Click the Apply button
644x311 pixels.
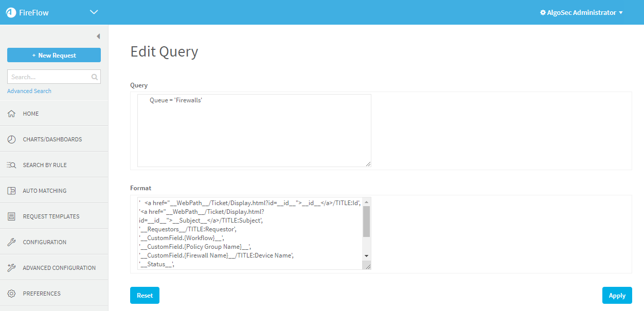click(x=617, y=296)
